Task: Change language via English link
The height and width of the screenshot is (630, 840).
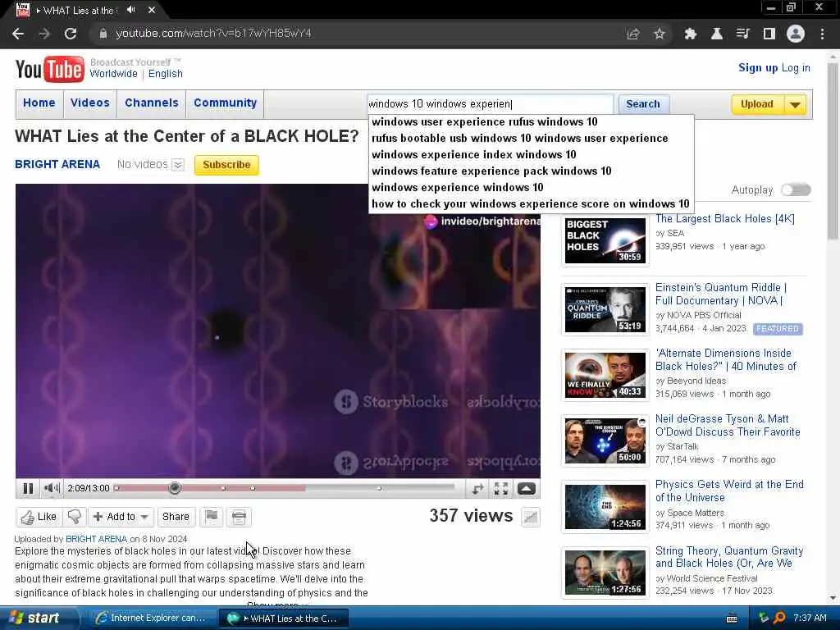Action: click(166, 73)
